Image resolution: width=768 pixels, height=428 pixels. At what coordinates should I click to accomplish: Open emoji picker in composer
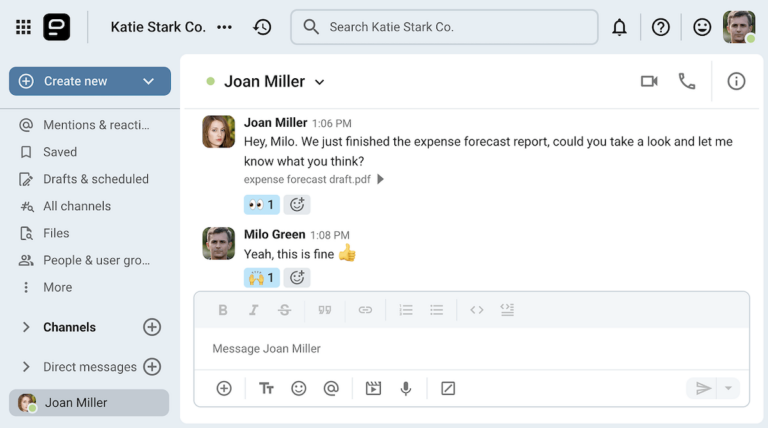(298, 388)
